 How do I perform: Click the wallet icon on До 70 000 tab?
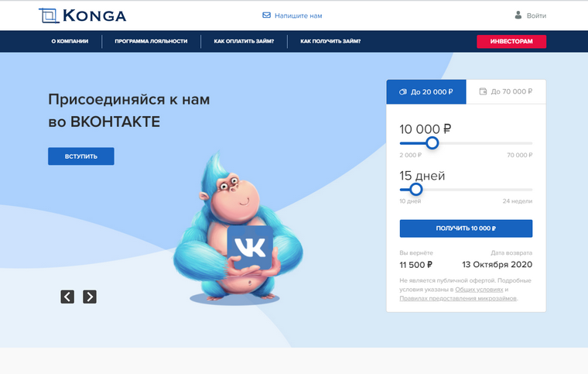tap(483, 91)
